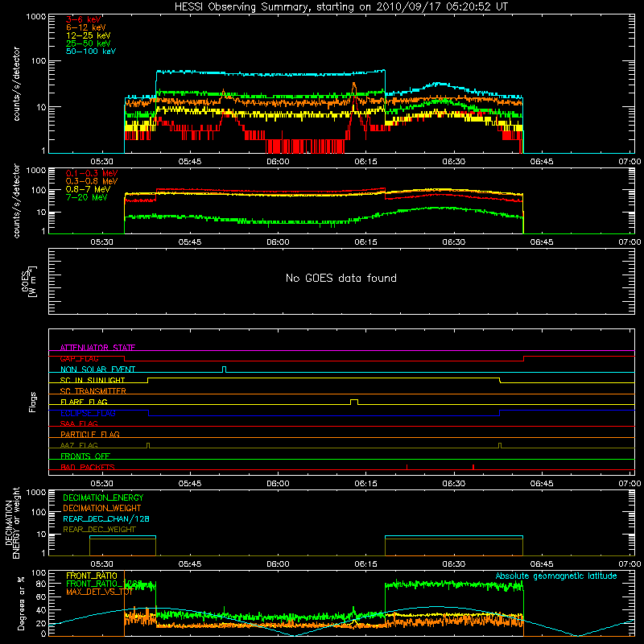
Task: Select the orange 6-12 keV legend label
Action: click(x=86, y=27)
